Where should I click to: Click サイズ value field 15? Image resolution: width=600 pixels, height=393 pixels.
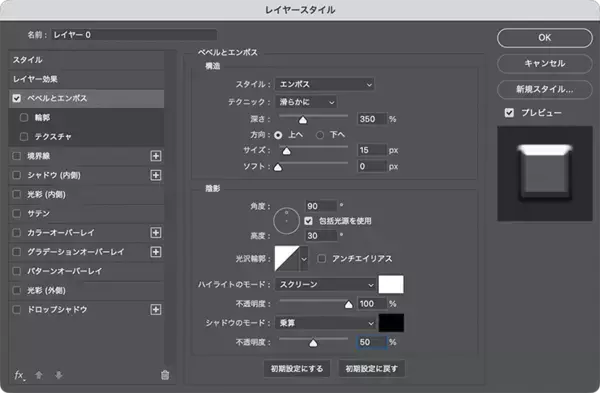tap(372, 150)
